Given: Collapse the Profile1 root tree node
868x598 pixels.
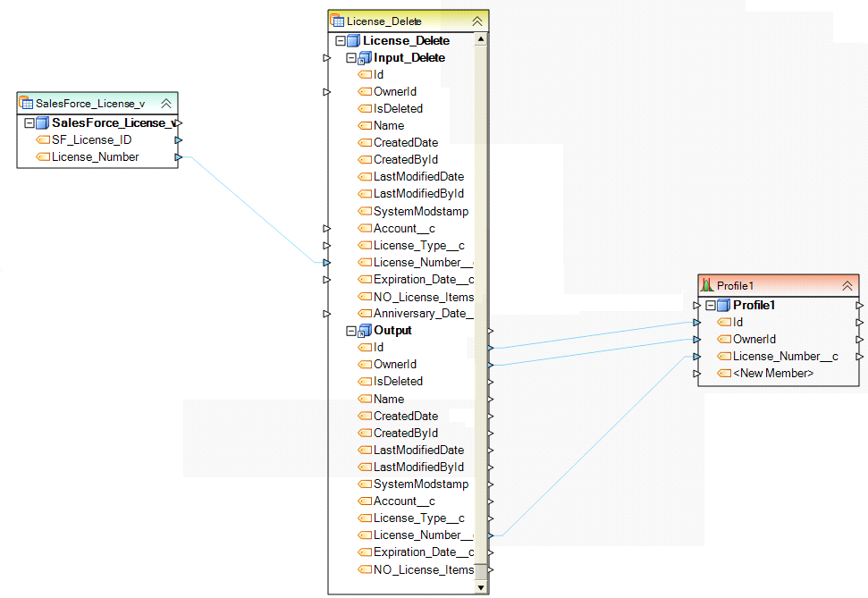Looking at the screenshot, I should tap(711, 306).
